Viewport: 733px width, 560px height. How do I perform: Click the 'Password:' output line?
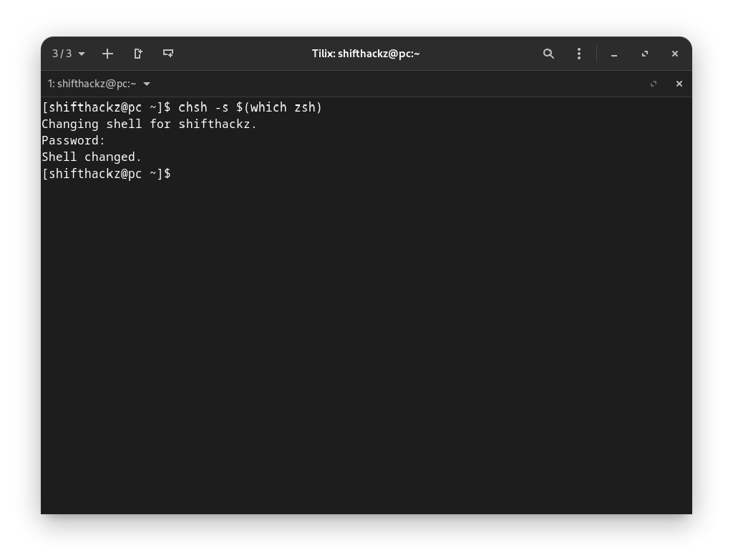73,140
